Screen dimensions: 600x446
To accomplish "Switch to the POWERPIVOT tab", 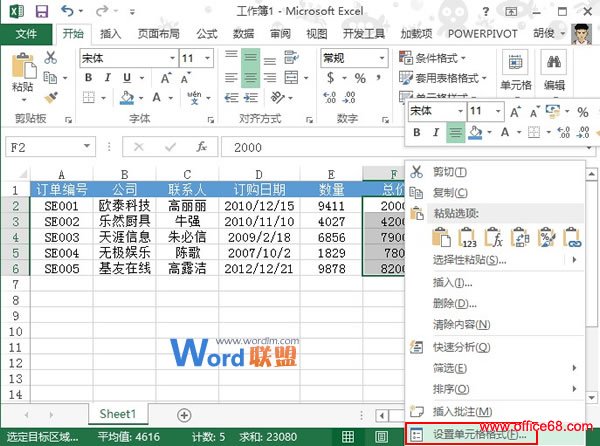I will 483,34.
